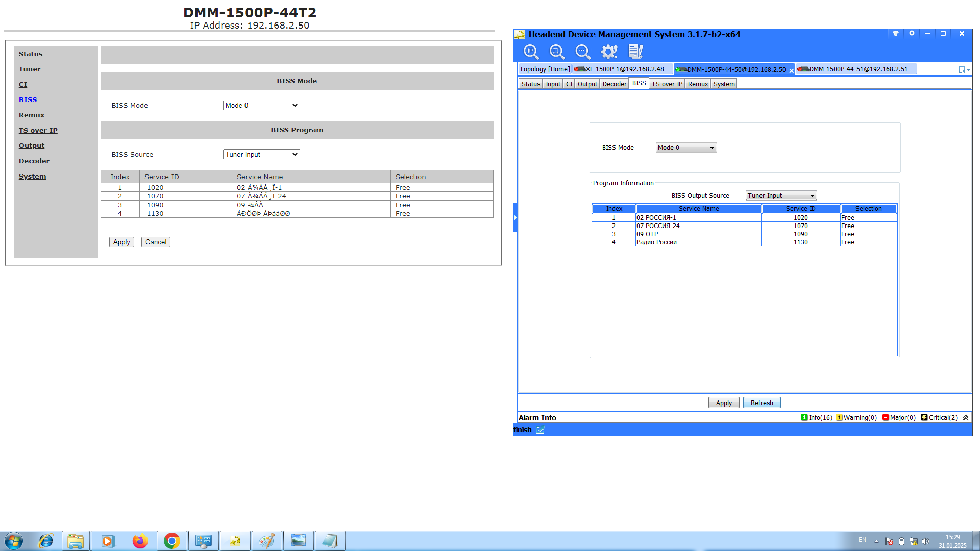980x551 pixels.
Task: Click the Critical(2) alarm indicator
Action: click(x=939, y=418)
